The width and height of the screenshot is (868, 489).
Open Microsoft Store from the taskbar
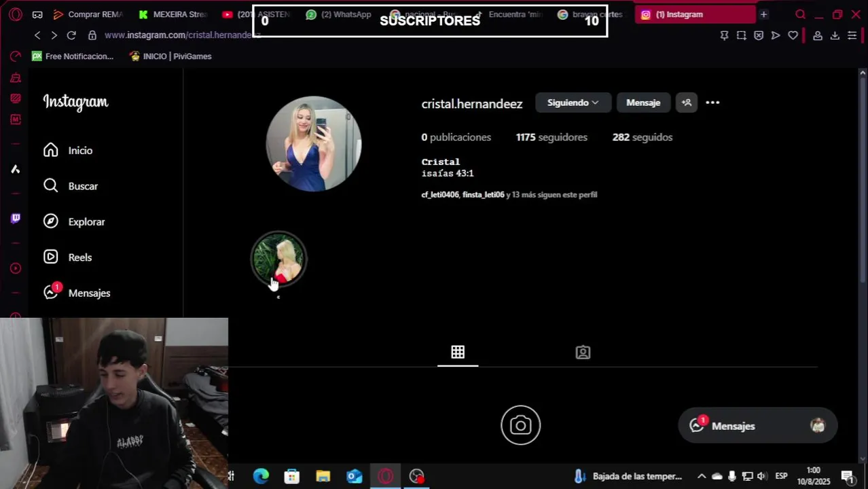click(292, 476)
